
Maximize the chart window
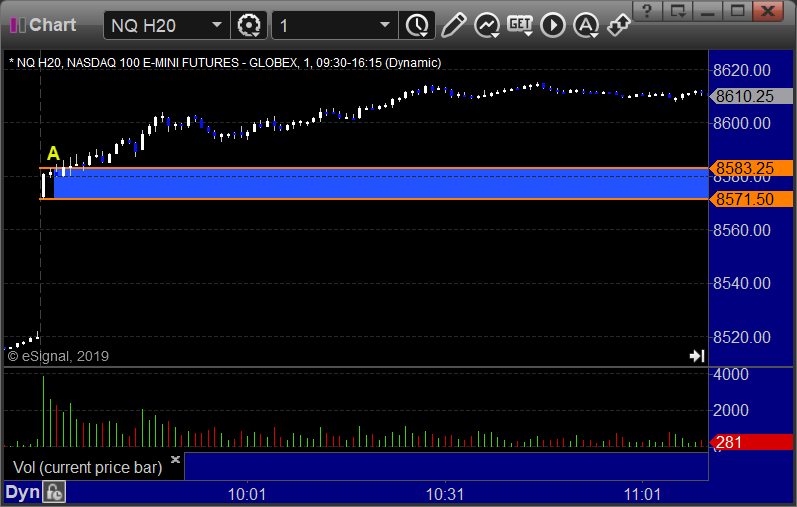pyautogui.click(x=738, y=11)
